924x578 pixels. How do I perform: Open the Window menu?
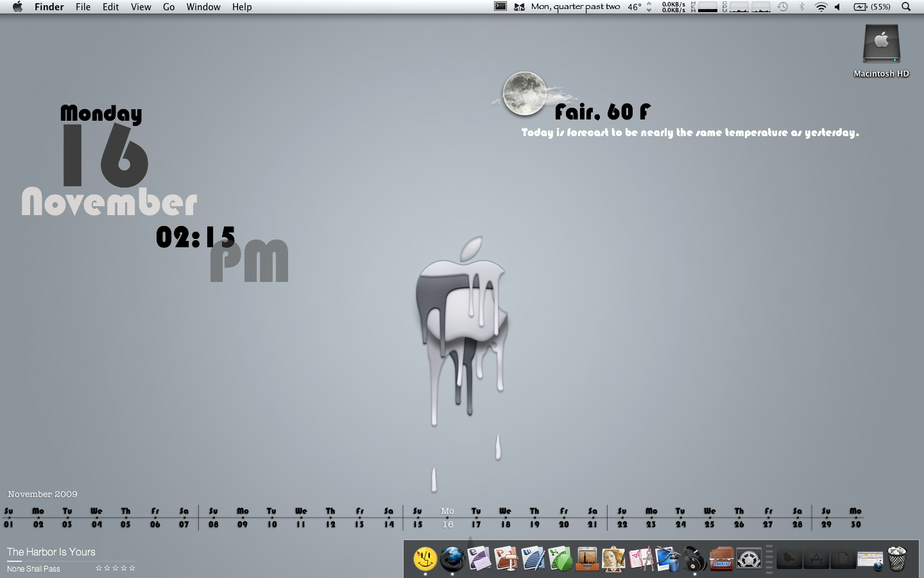tap(203, 7)
